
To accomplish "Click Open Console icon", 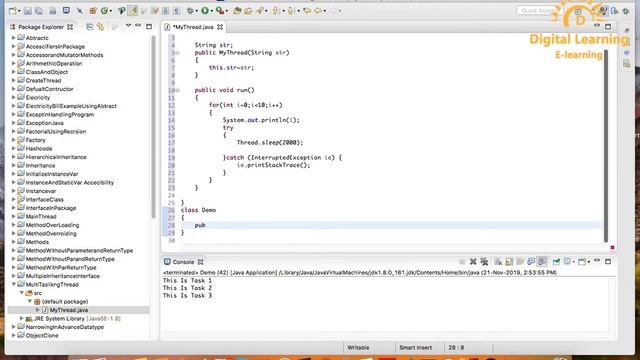I will [x=582, y=262].
